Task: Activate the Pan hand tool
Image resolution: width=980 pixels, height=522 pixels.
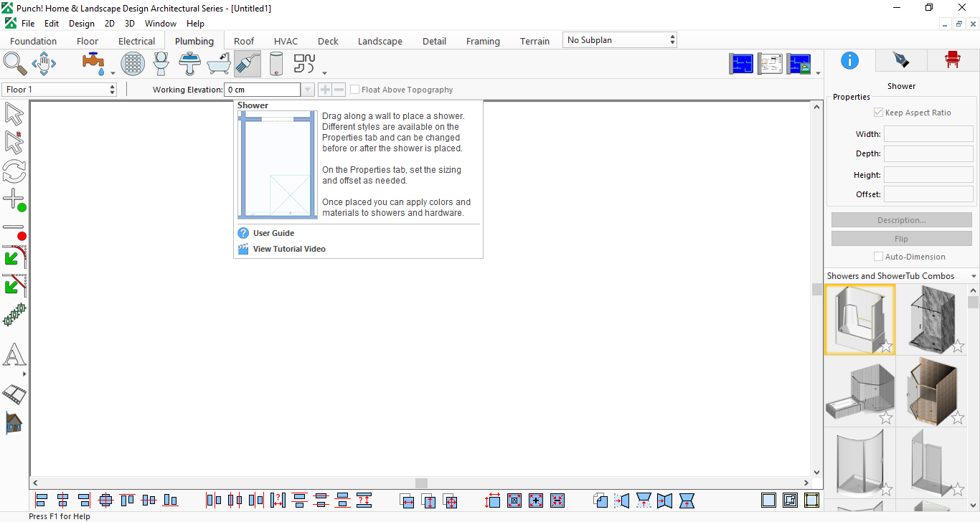Action: click(x=44, y=64)
